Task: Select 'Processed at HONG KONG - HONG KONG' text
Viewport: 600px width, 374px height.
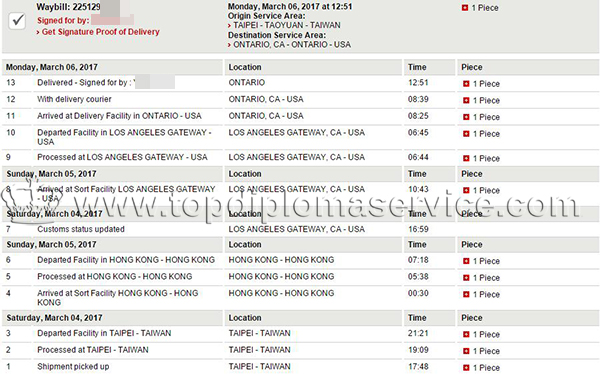Action: coord(114,276)
